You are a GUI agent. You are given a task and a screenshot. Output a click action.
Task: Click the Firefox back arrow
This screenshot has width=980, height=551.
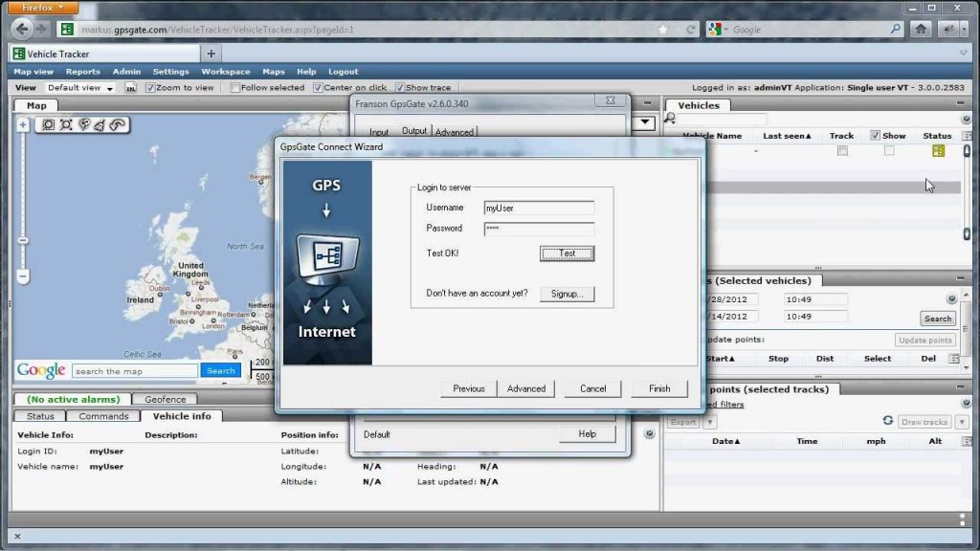[x=22, y=29]
